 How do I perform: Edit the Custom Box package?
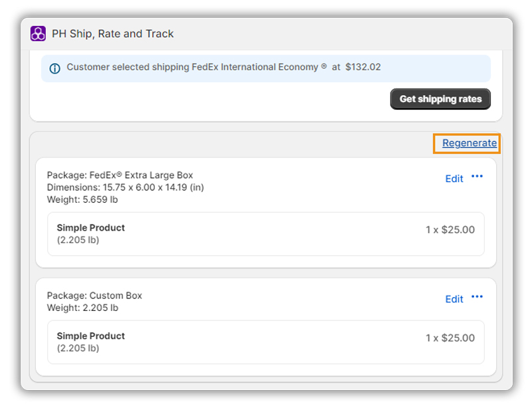454,299
